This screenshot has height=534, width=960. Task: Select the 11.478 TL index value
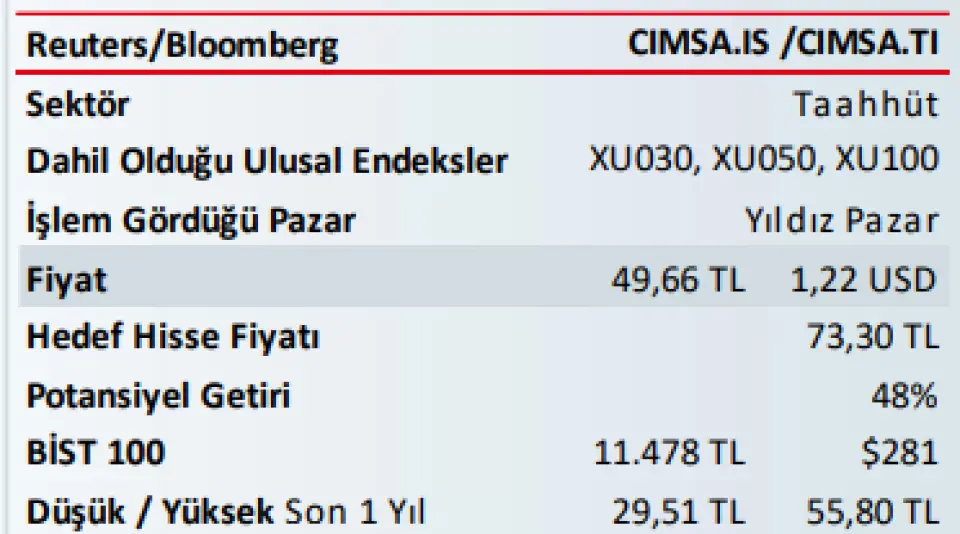[669, 453]
